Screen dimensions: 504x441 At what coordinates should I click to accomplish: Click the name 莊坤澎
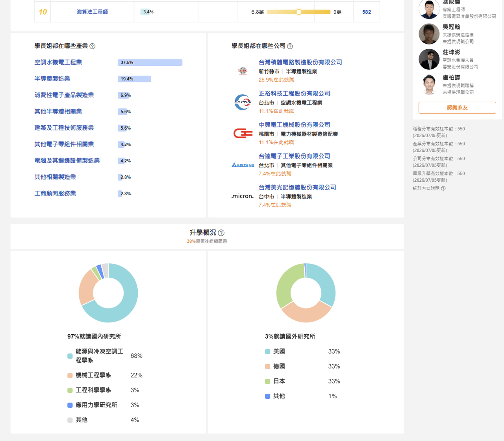tap(451, 52)
